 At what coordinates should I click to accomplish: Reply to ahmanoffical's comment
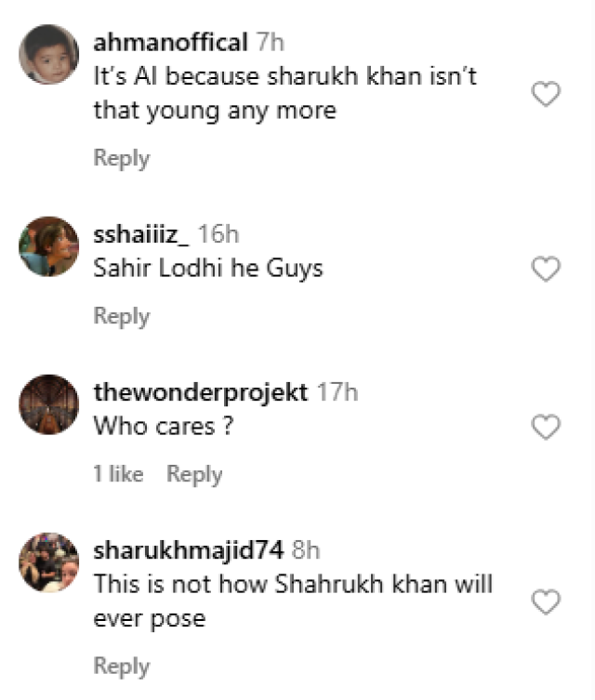[x=122, y=158]
